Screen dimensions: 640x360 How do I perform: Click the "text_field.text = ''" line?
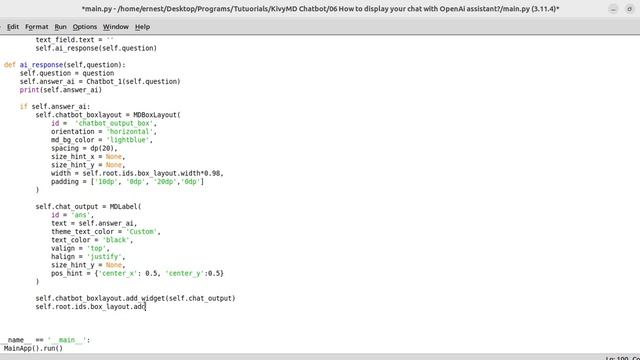[x=74, y=40]
